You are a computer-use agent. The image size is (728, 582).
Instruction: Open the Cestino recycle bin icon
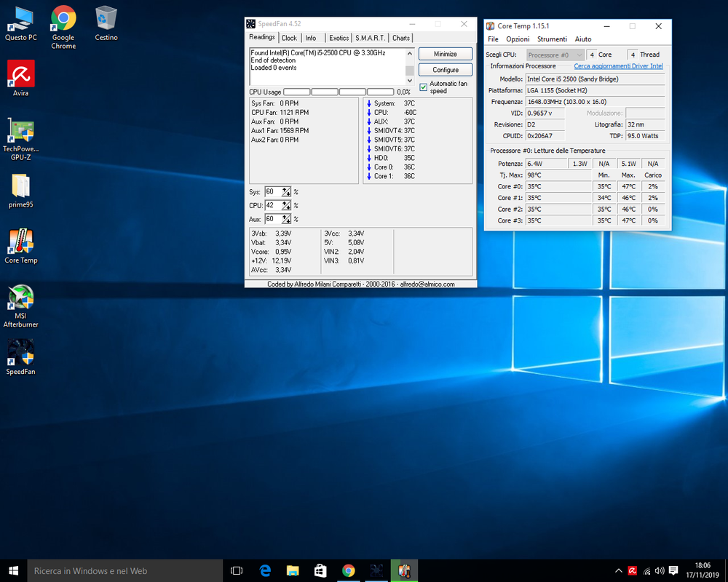point(106,24)
